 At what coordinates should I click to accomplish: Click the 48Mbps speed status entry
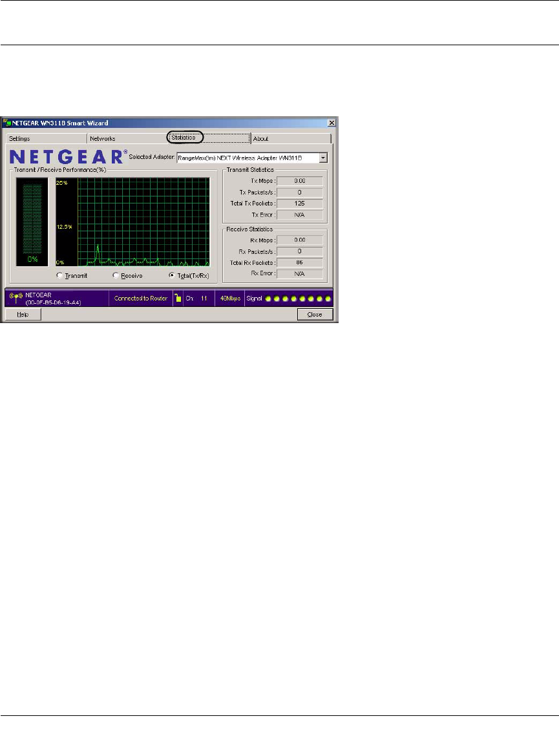230,299
